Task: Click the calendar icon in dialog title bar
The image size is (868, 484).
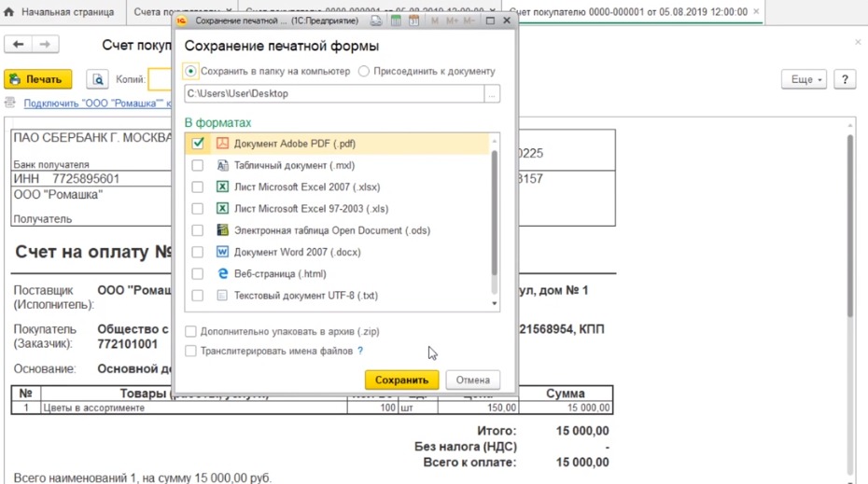Action: pos(414,20)
